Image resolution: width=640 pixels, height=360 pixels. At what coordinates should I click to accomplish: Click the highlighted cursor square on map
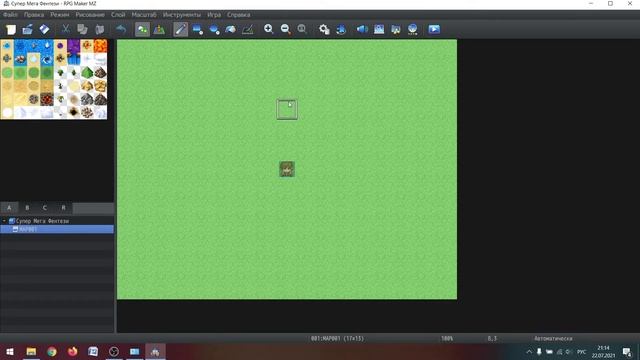[x=287, y=109]
